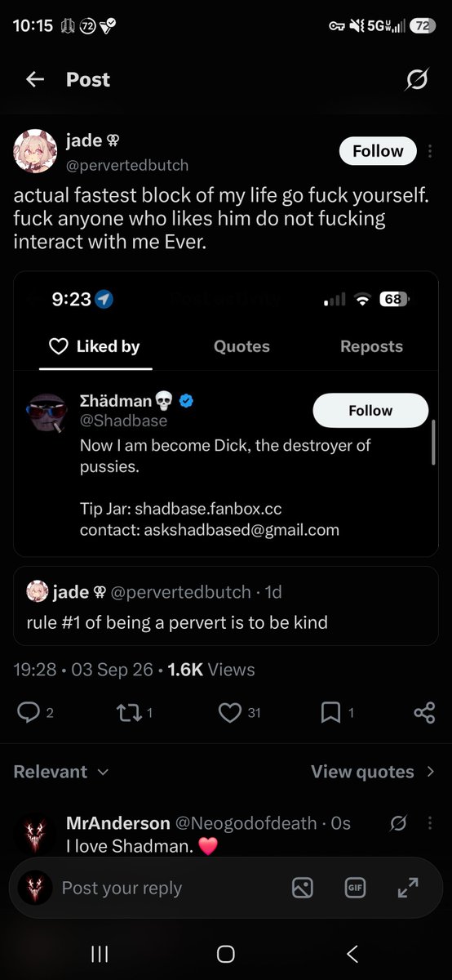Viewport: 452px width, 980px height.
Task: Like the post with the heart icon
Action: pos(230,713)
